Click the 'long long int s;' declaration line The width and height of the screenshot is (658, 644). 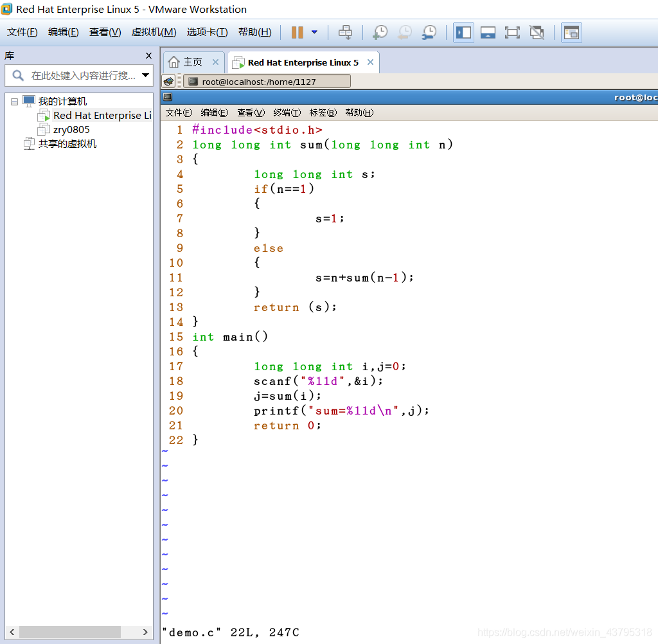pos(314,174)
